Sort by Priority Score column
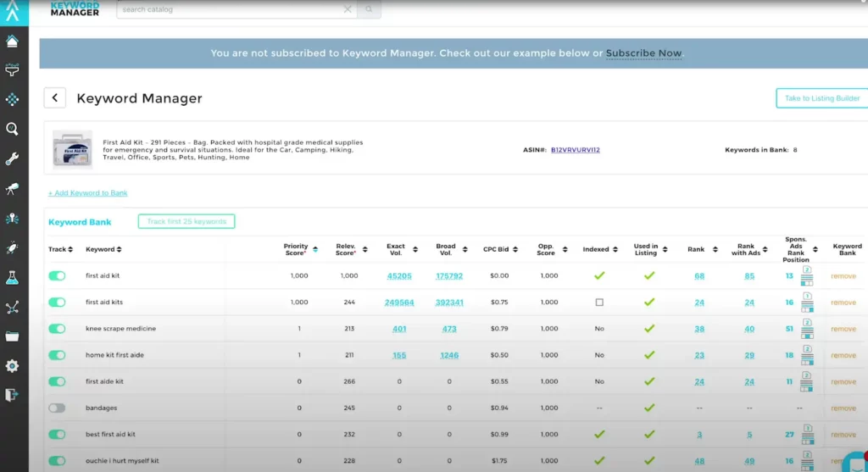This screenshot has width=868, height=472. click(315, 249)
